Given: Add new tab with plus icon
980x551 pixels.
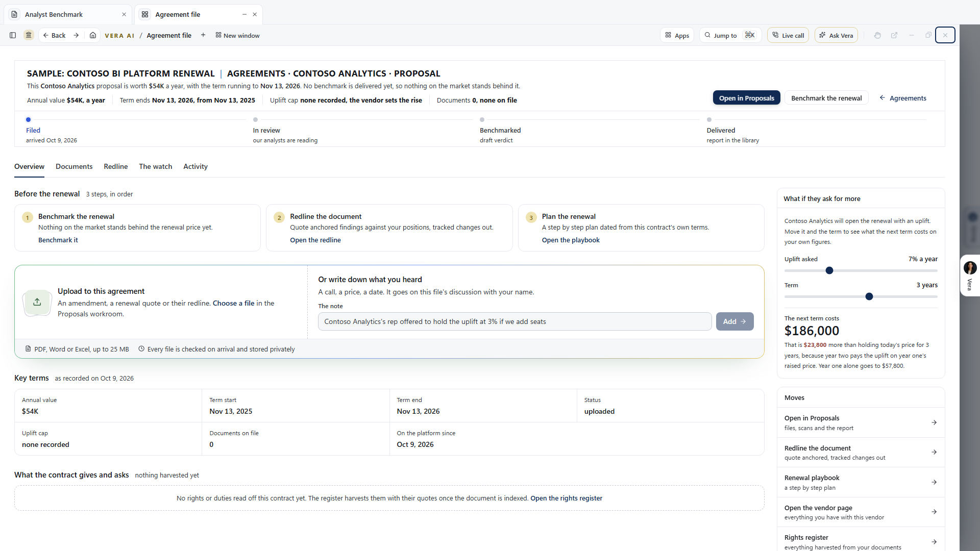Looking at the screenshot, I should [203, 35].
